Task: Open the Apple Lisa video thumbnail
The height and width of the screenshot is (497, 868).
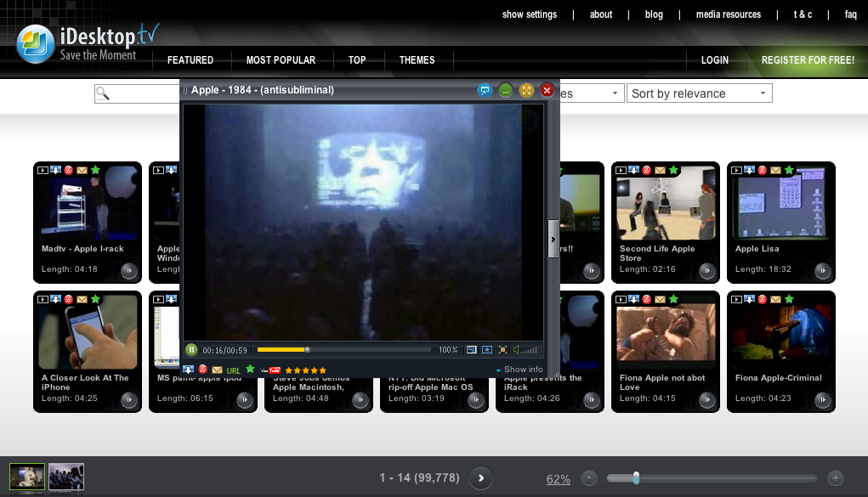Action: (x=781, y=204)
